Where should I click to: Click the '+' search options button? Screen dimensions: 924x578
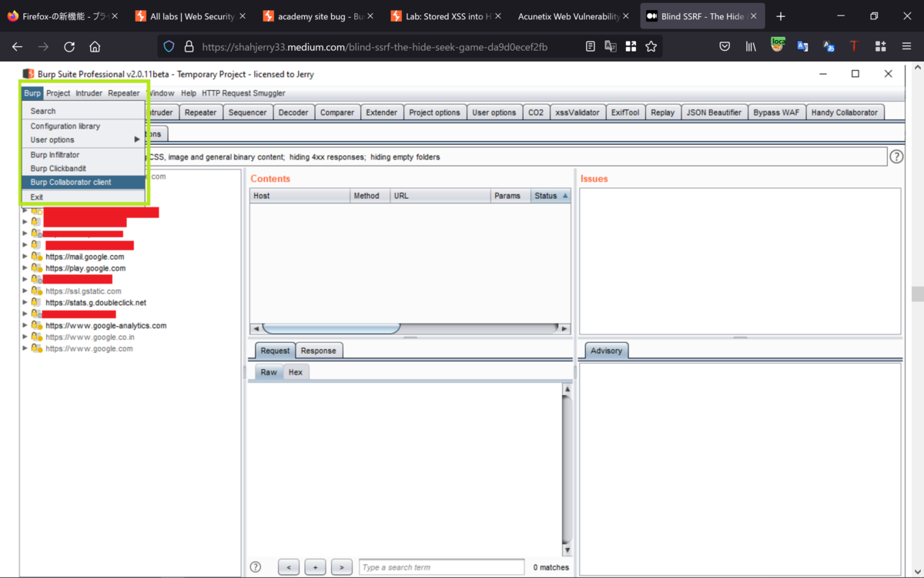315,567
